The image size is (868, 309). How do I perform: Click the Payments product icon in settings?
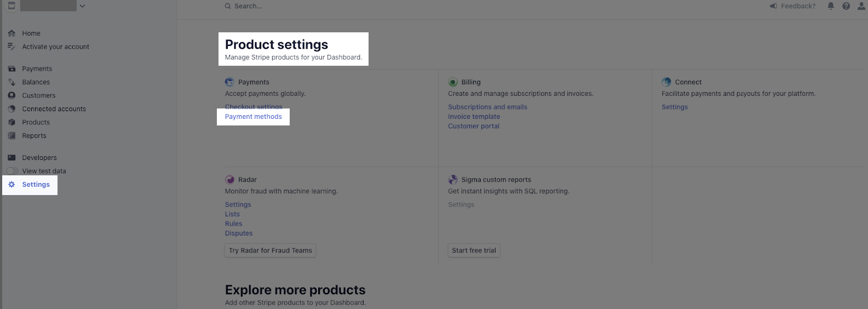point(229,82)
